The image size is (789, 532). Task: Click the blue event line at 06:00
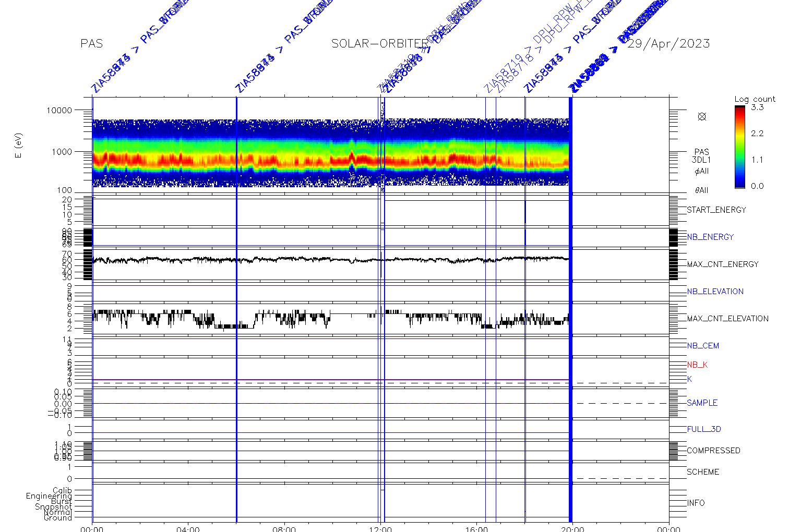tap(236, 309)
